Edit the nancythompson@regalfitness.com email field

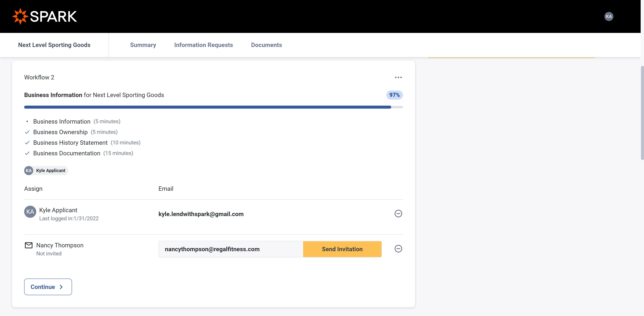point(231,249)
